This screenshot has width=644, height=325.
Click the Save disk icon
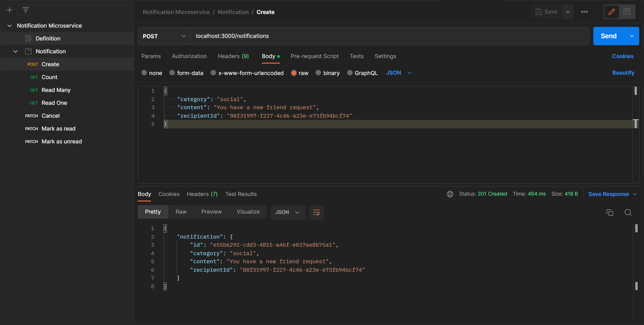click(x=539, y=12)
